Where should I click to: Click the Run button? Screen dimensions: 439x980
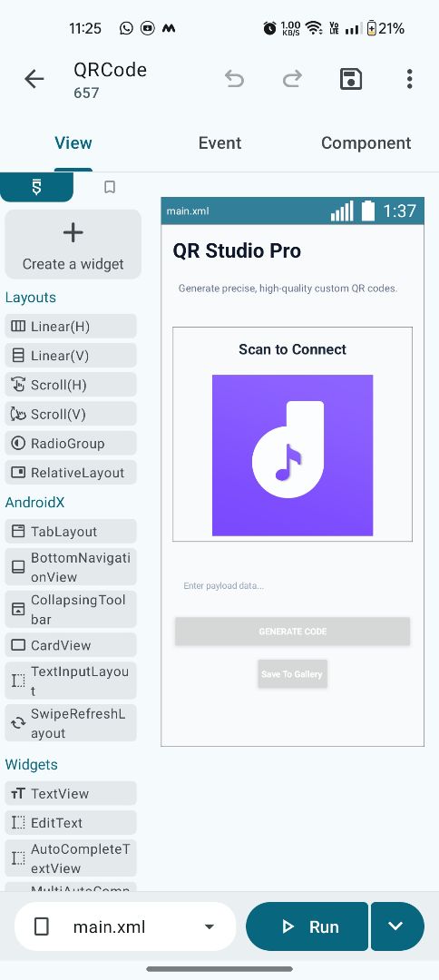pos(307,926)
